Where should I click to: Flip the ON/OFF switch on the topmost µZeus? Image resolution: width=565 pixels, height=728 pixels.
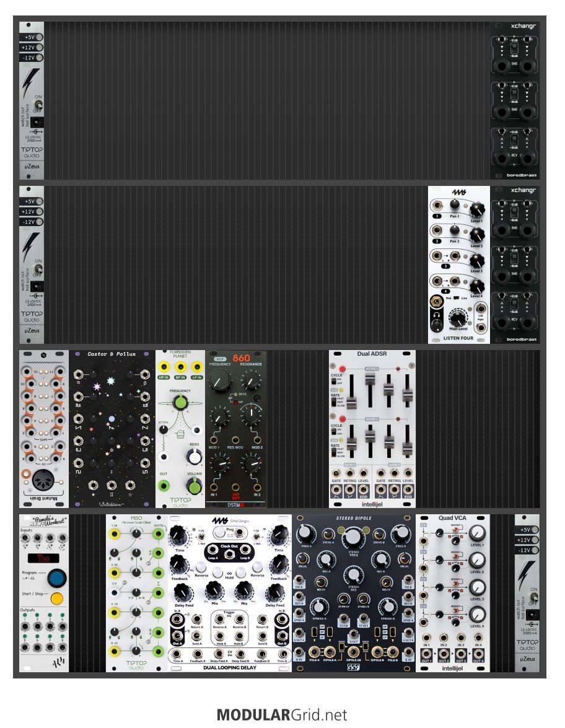tap(38, 105)
